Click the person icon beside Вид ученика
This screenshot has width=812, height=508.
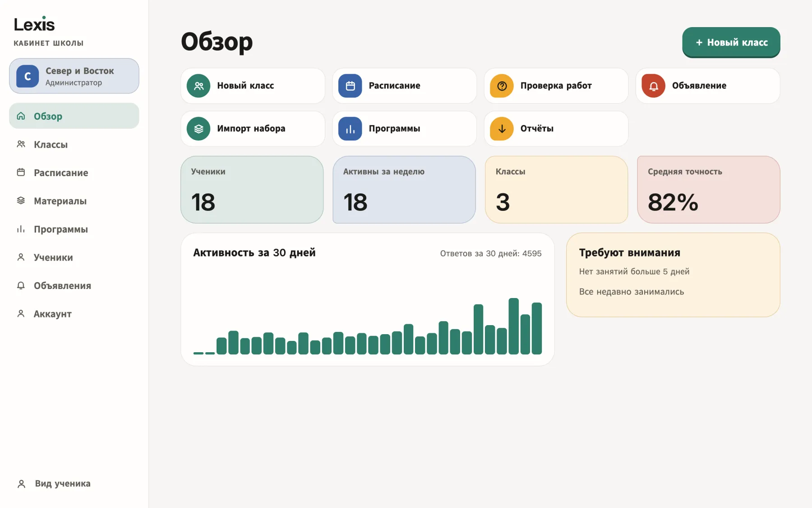(x=21, y=484)
